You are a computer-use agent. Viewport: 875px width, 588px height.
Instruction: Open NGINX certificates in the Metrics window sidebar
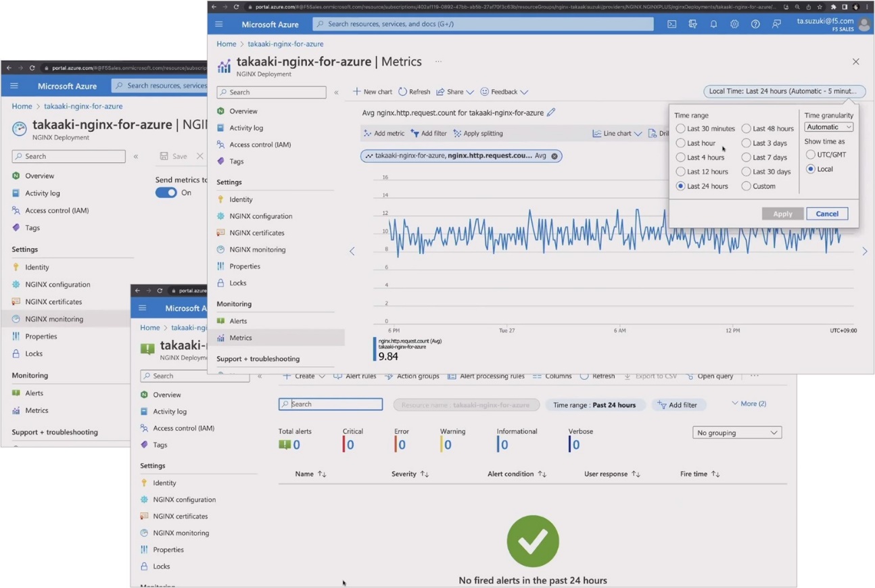click(x=257, y=233)
